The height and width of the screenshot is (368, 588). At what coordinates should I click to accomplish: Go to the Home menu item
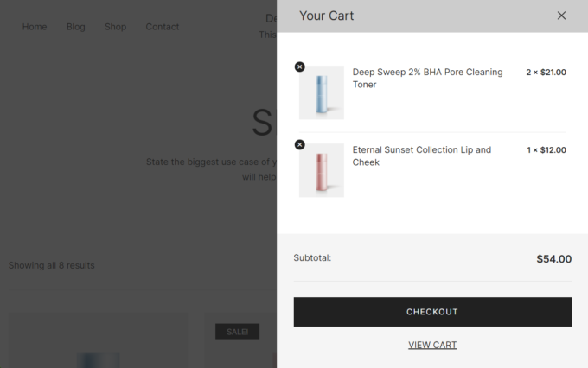[35, 27]
